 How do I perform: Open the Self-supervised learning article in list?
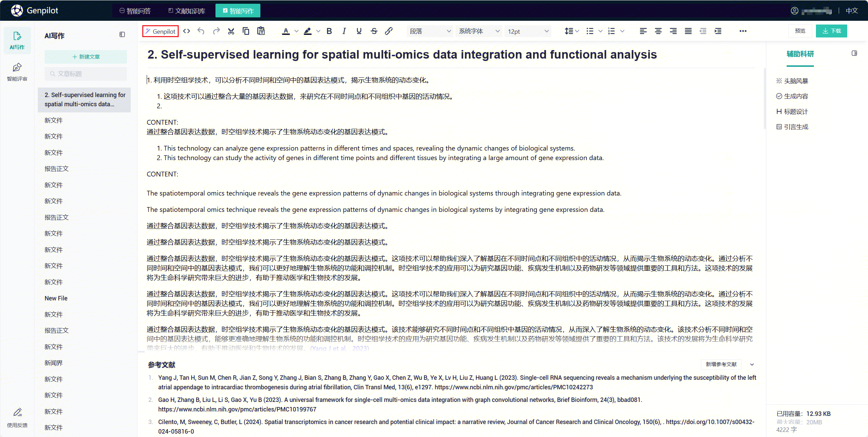(x=84, y=100)
